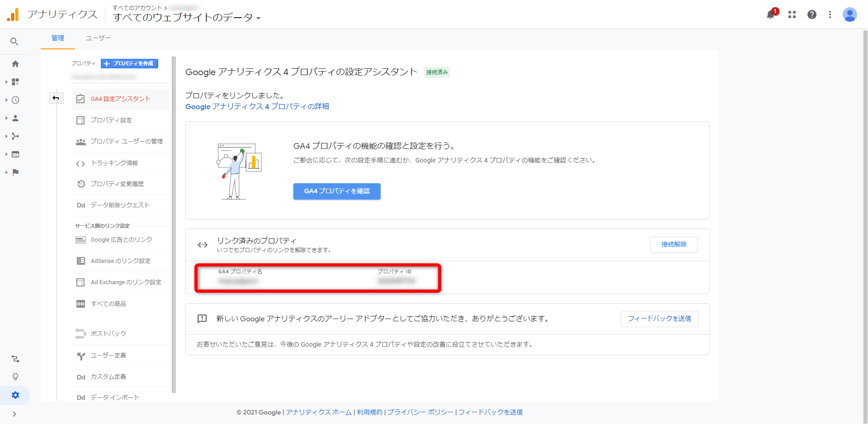Open Customization dashboard icon in sidebar
The height and width of the screenshot is (424, 868).
point(15,82)
